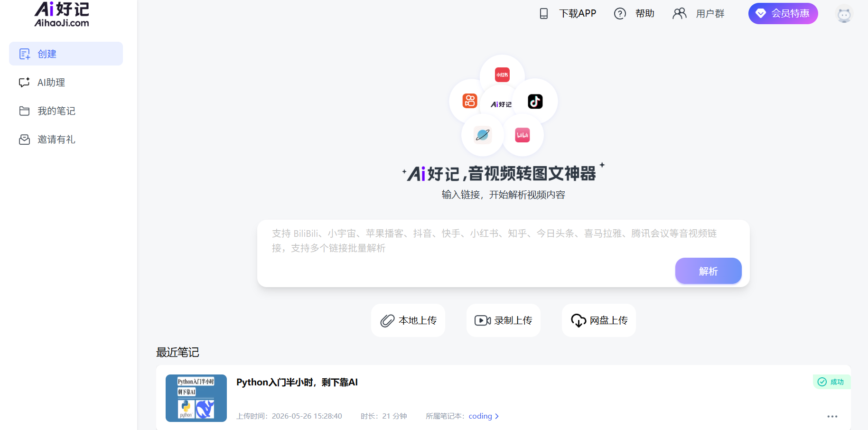Viewport: 868px width, 430px height.
Task: Click the green check icon in 成功 badge
Action: coord(822,382)
